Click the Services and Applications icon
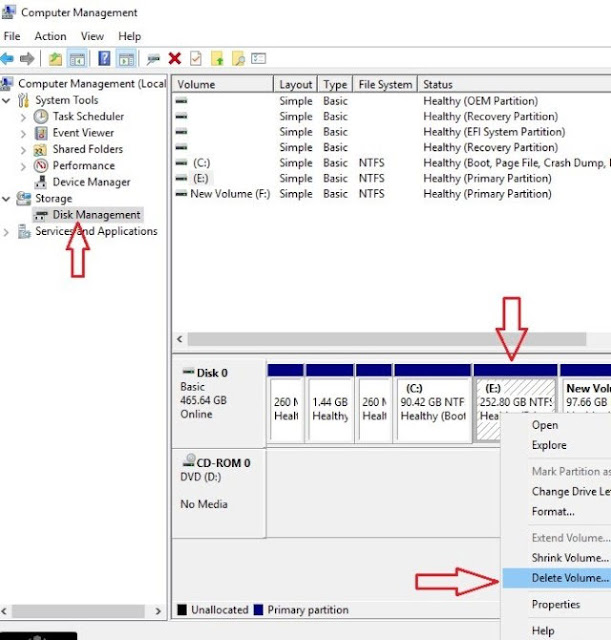This screenshot has height=640, width=611. pyautogui.click(x=24, y=231)
